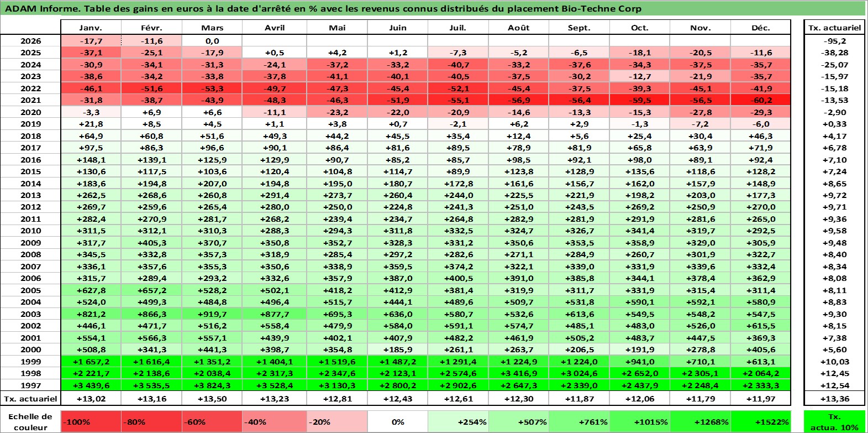
Task: Click cell +941,0 for Oct. 1999
Action: pyautogui.click(x=640, y=362)
